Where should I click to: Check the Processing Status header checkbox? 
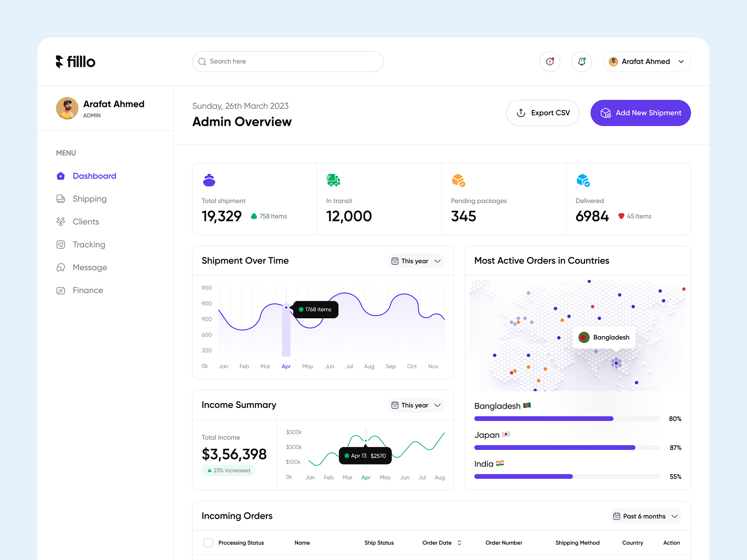[208, 542]
